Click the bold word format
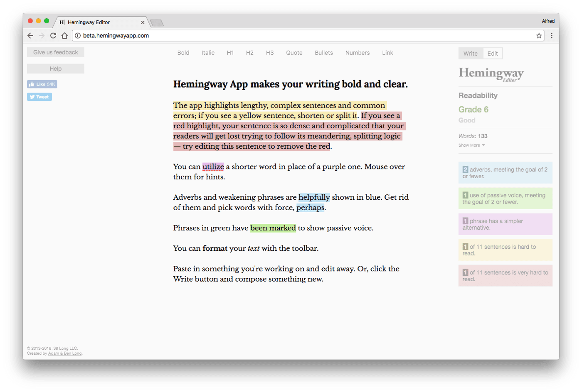Image resolution: width=582 pixels, height=392 pixels. (x=215, y=248)
